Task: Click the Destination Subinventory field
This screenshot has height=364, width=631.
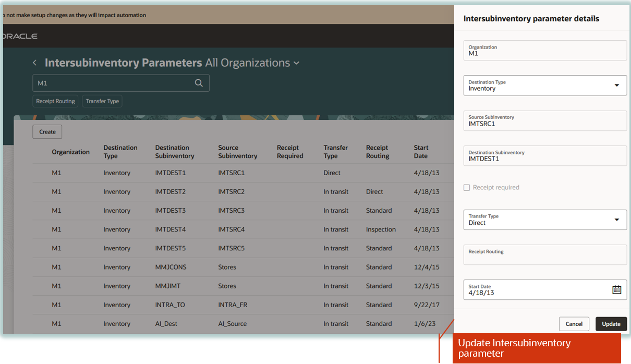Action: tap(545, 156)
